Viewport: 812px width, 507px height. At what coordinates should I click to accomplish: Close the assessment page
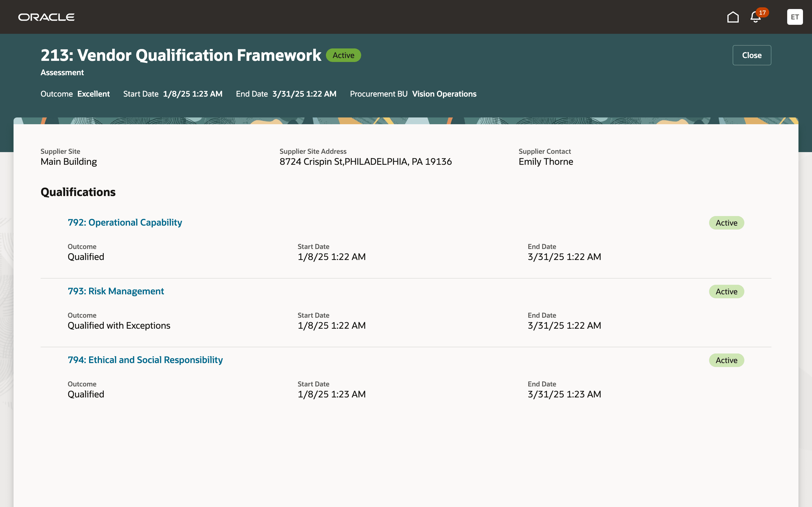point(752,55)
